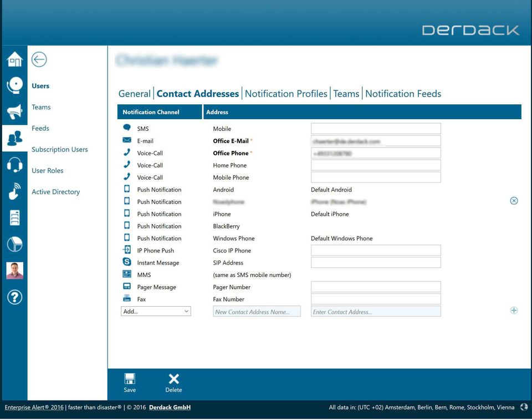532x420 pixels.
Task: Click the Fax machine icon
Action: [127, 298]
